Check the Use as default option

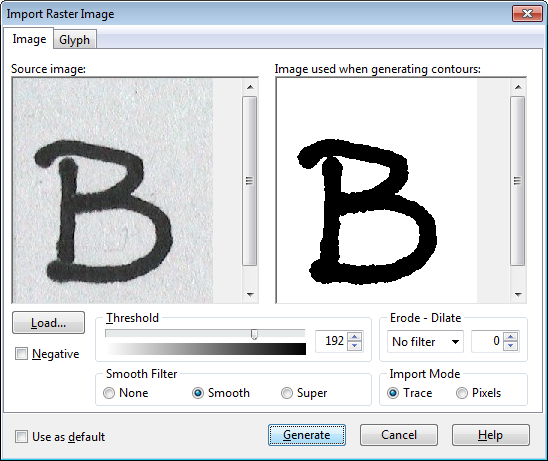[x=21, y=437]
